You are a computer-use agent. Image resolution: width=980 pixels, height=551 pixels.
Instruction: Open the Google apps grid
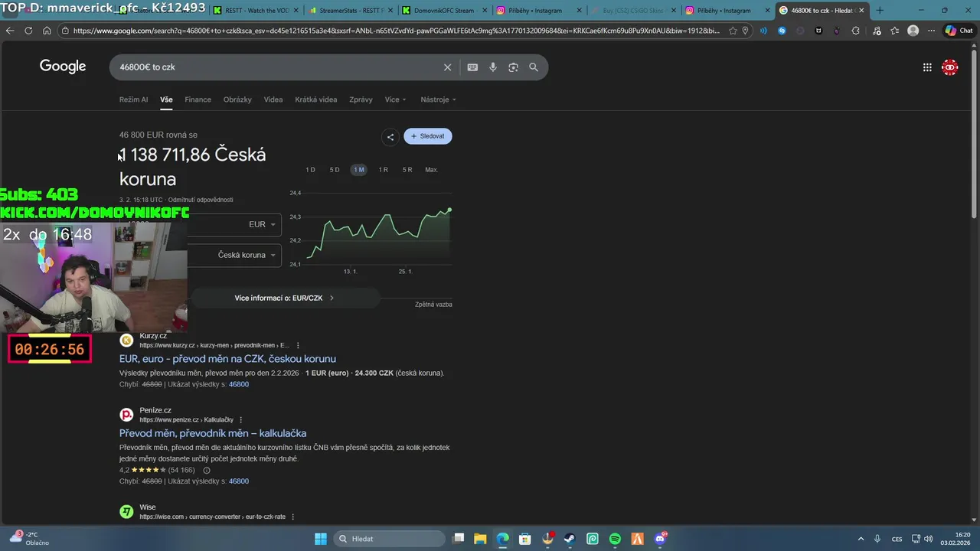point(927,67)
